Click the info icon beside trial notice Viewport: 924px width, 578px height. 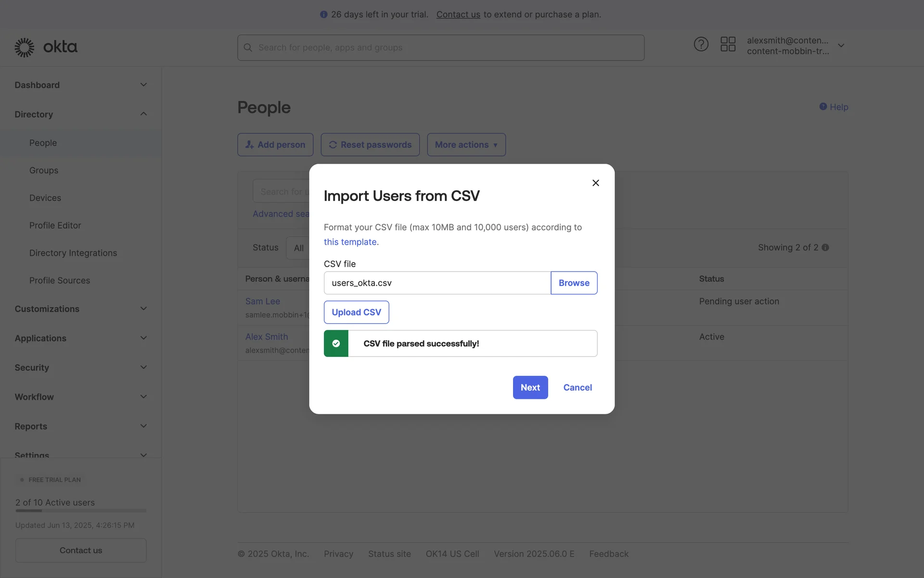[323, 14]
